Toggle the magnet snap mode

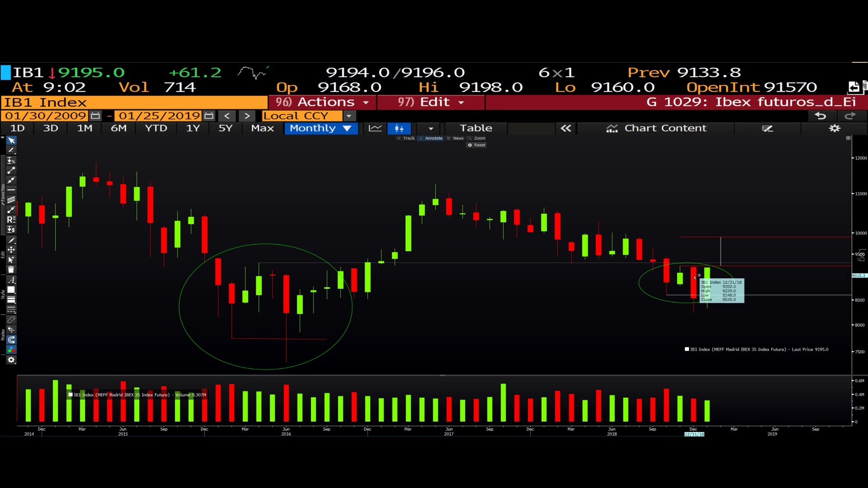pyautogui.click(x=11, y=340)
